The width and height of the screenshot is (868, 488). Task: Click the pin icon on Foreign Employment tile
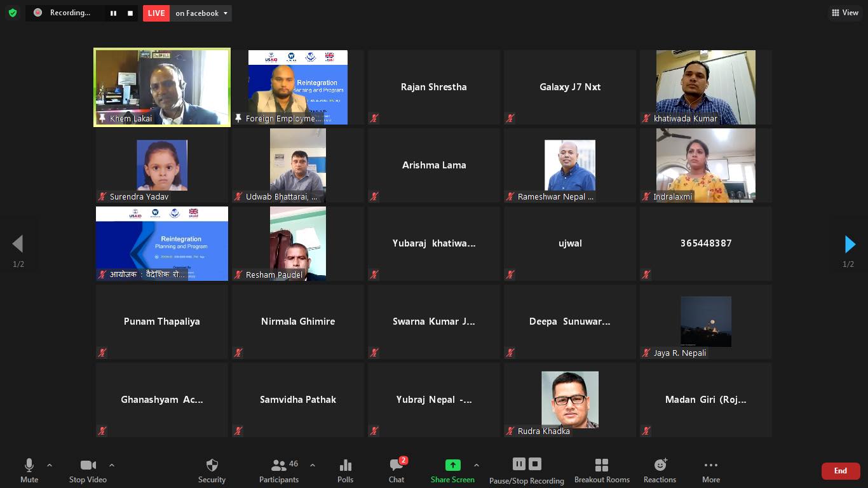238,118
